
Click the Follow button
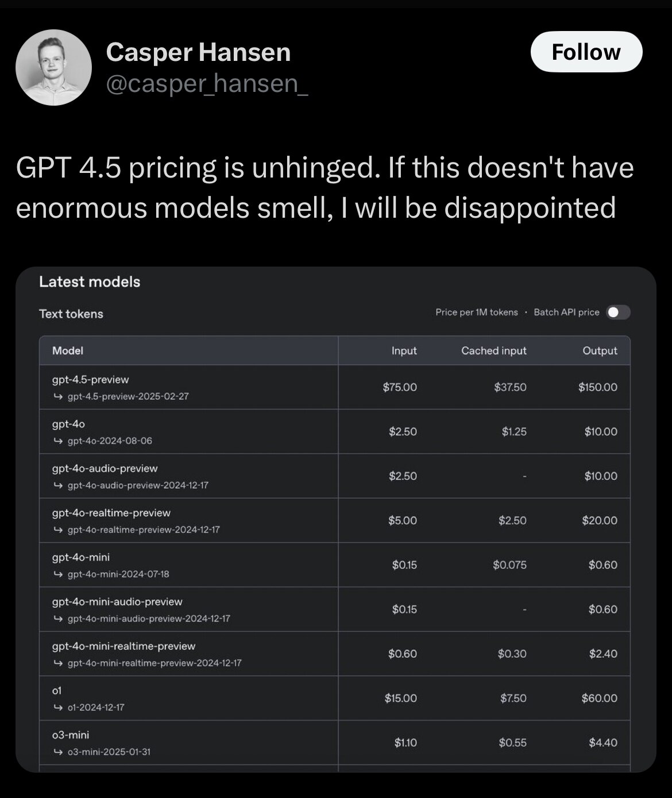[x=586, y=52]
